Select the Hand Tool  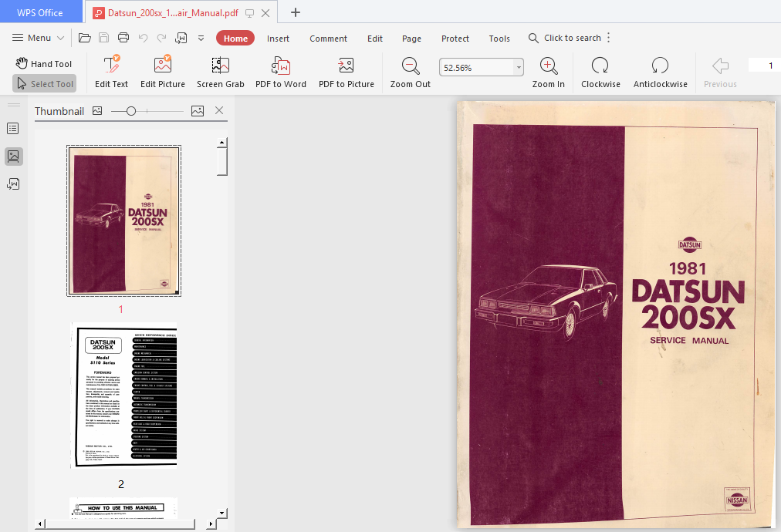[x=44, y=64]
